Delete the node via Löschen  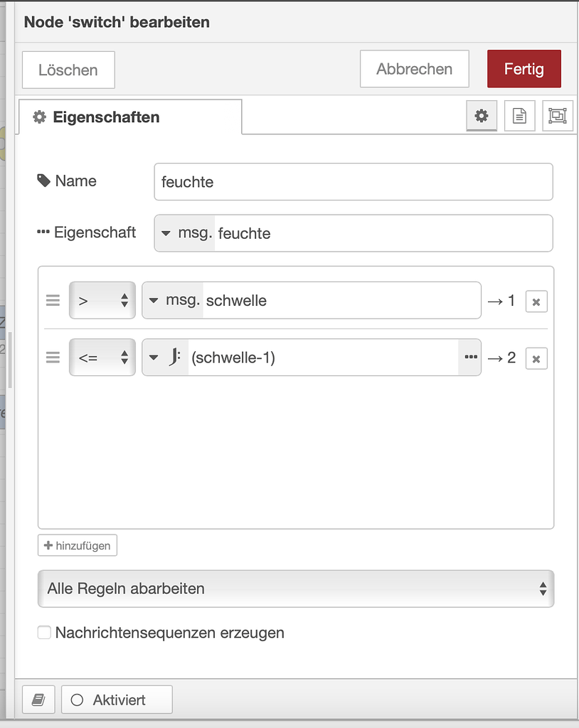point(68,70)
